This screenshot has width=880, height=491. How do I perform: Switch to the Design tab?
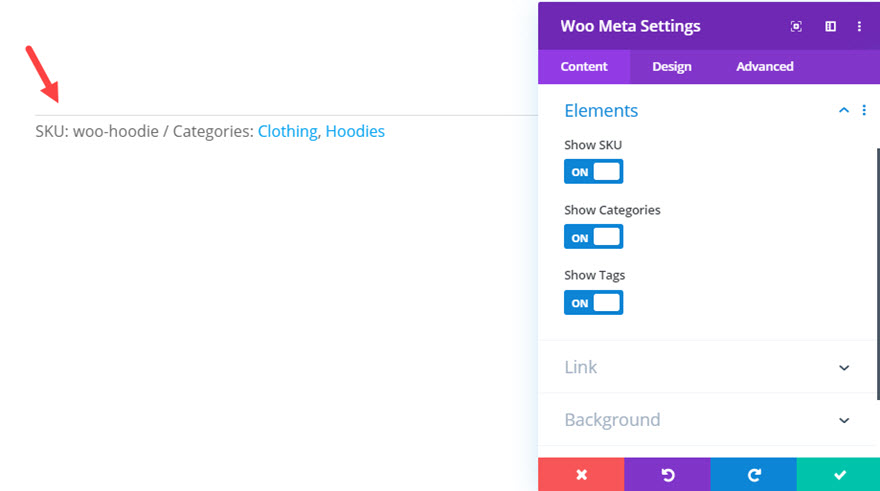point(672,67)
